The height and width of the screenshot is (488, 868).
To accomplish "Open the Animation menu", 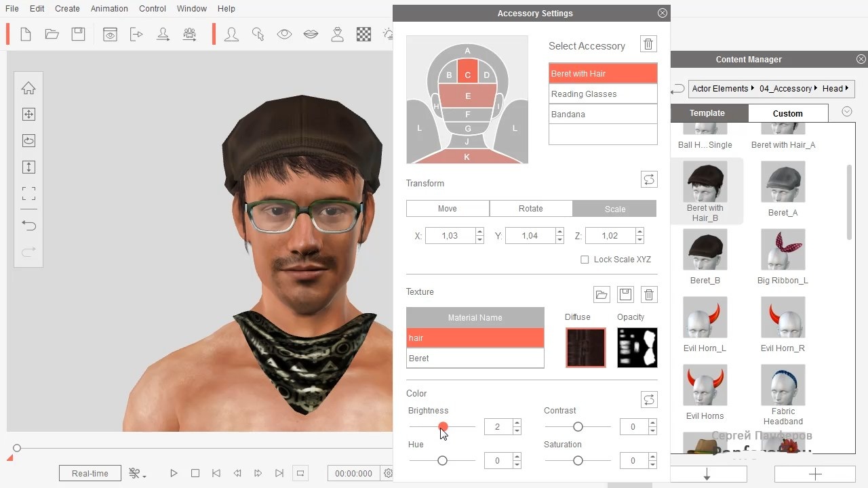I will (x=109, y=9).
